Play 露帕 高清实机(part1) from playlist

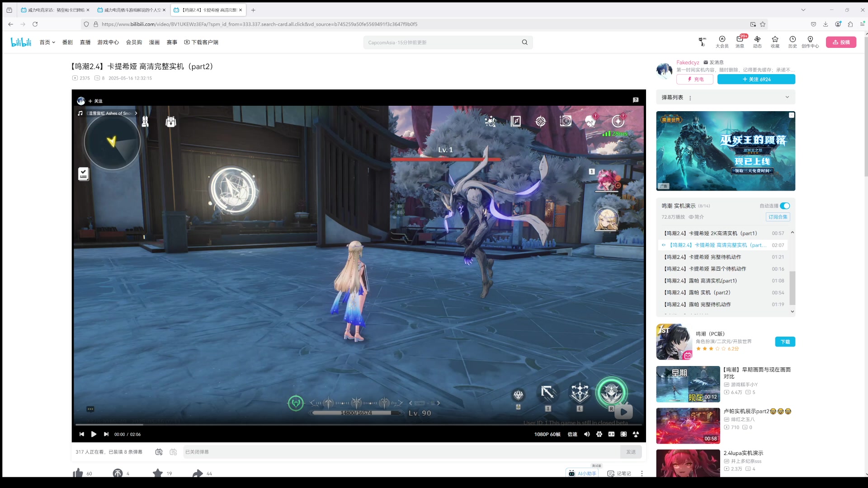(x=723, y=281)
